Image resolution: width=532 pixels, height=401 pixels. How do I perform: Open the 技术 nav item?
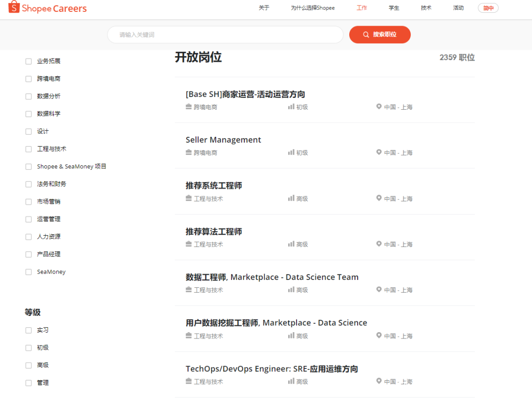(426, 8)
